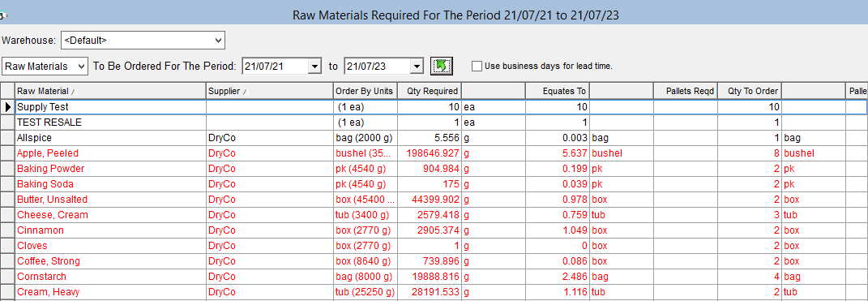Open the end date 21/07/23 picker arrow

[417, 66]
